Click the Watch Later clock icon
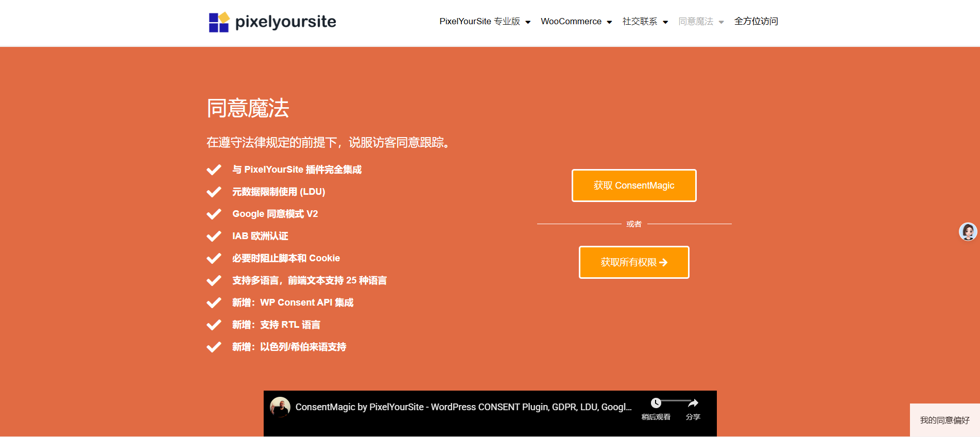980x437 pixels. [x=656, y=403]
